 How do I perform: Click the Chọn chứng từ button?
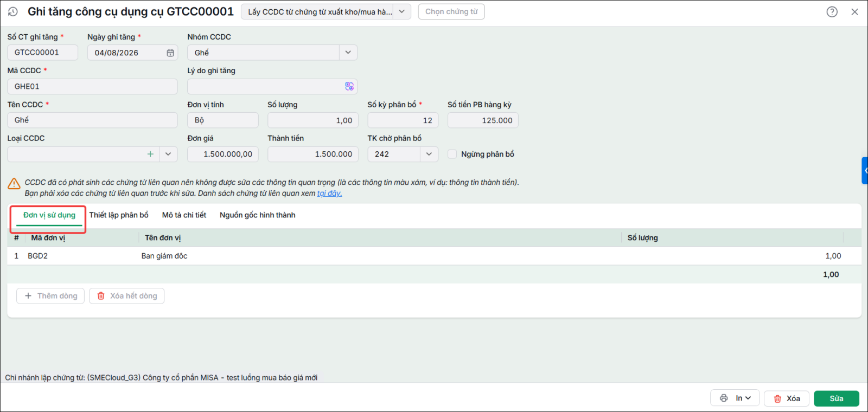tap(451, 11)
